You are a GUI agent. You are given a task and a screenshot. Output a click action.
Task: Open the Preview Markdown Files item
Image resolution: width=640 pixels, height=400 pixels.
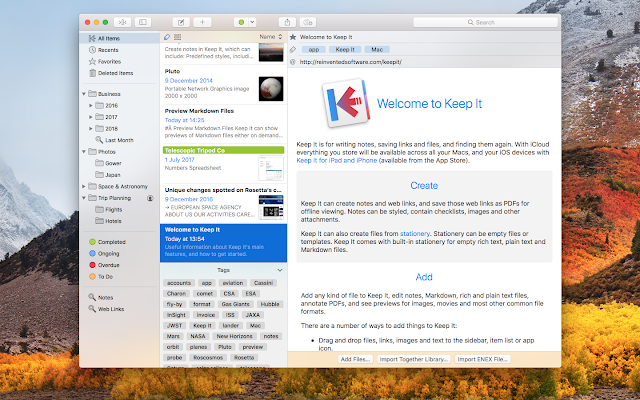223,123
